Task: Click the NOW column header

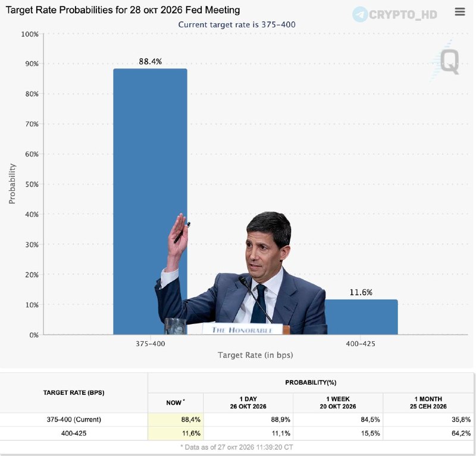Action: pos(176,402)
